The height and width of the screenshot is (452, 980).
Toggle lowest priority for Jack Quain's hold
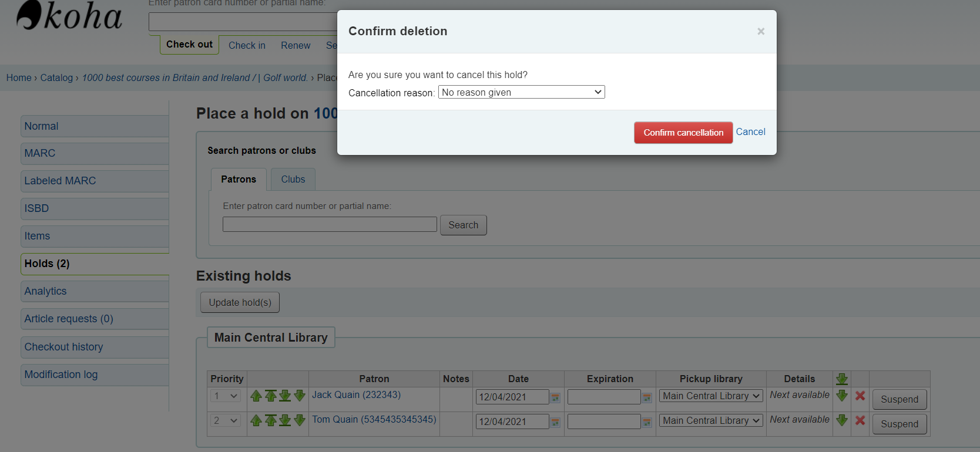[x=842, y=396]
